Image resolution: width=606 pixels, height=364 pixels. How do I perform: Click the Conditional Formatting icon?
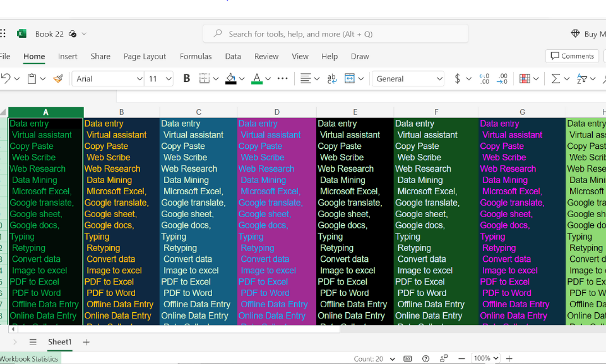point(525,78)
